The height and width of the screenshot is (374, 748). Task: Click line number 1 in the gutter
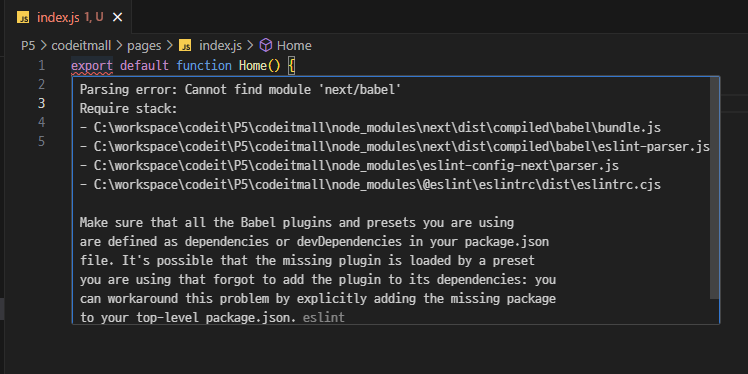pyautogui.click(x=42, y=65)
